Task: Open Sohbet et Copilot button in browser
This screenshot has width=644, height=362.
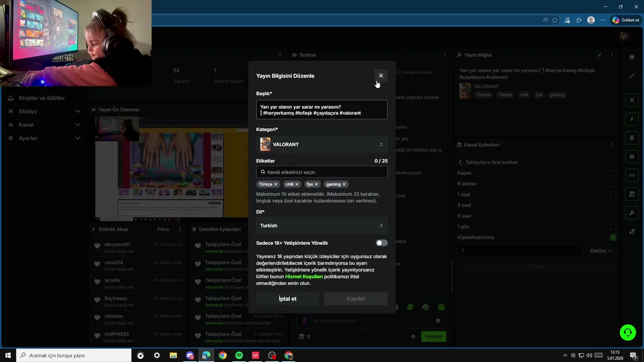Action: click(x=625, y=20)
